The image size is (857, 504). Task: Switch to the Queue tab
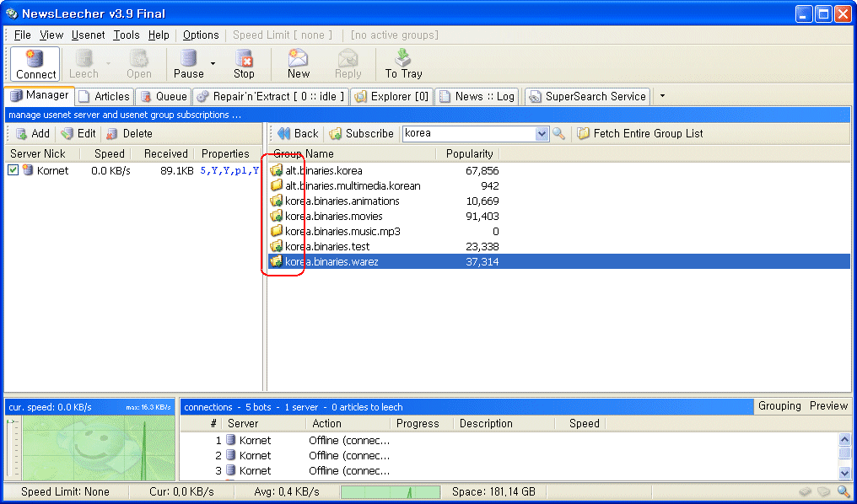(164, 96)
